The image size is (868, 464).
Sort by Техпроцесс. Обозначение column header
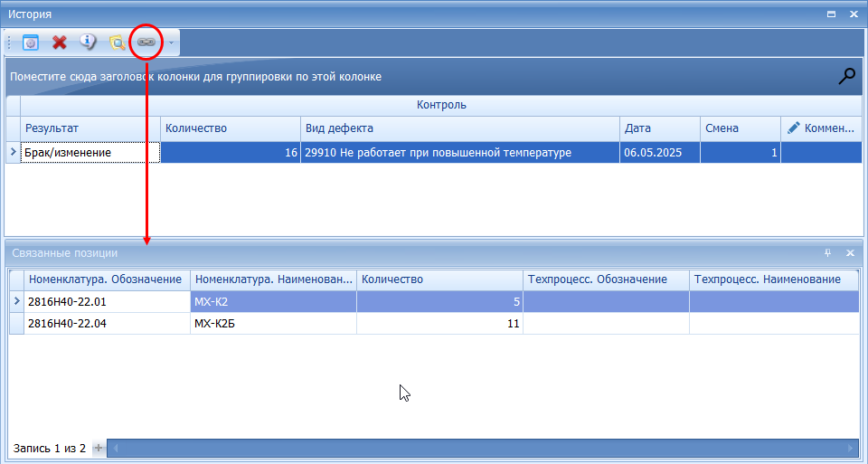point(606,279)
